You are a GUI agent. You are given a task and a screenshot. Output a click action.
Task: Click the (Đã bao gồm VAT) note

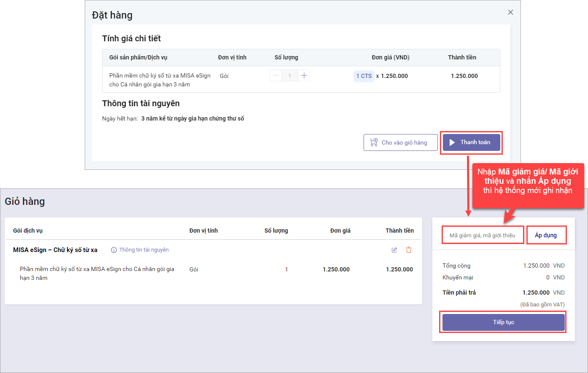point(542,304)
